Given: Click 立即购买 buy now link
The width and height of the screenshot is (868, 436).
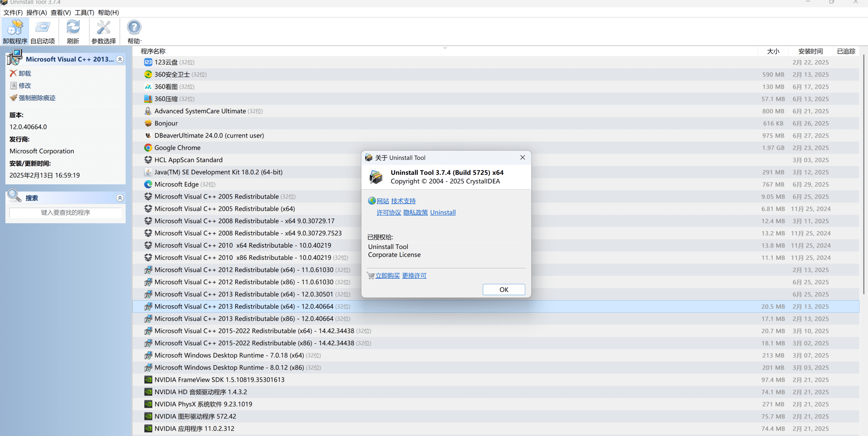Looking at the screenshot, I should [x=388, y=275].
